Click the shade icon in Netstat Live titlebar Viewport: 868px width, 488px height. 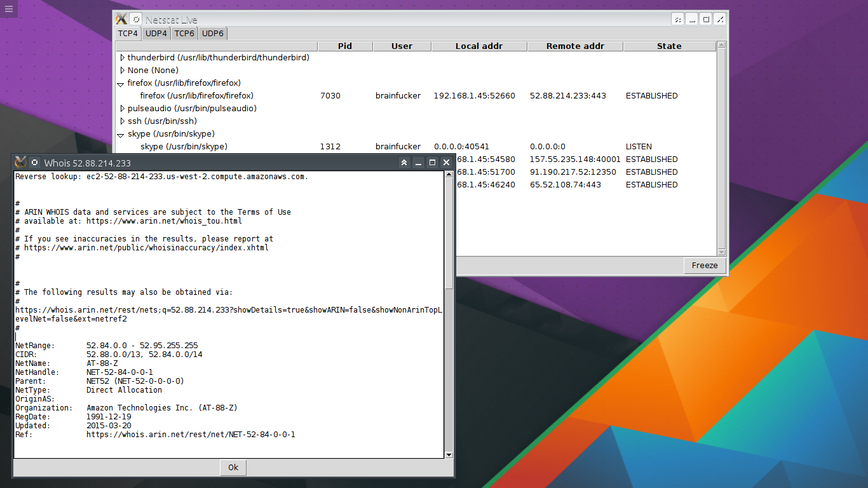coord(677,20)
